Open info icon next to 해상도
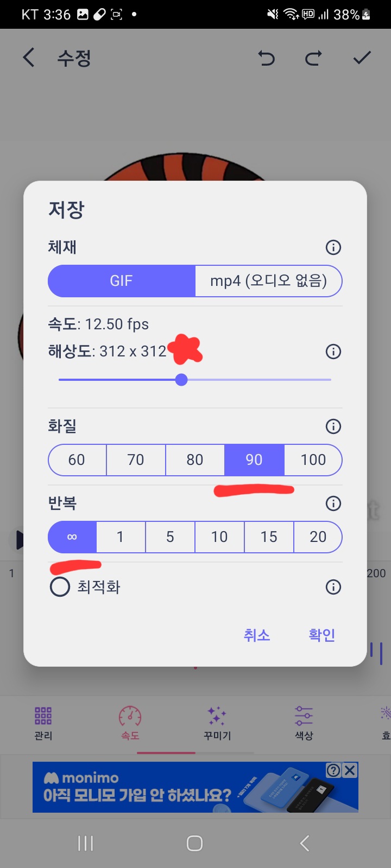Screen dimensions: 391x868 (x=333, y=352)
